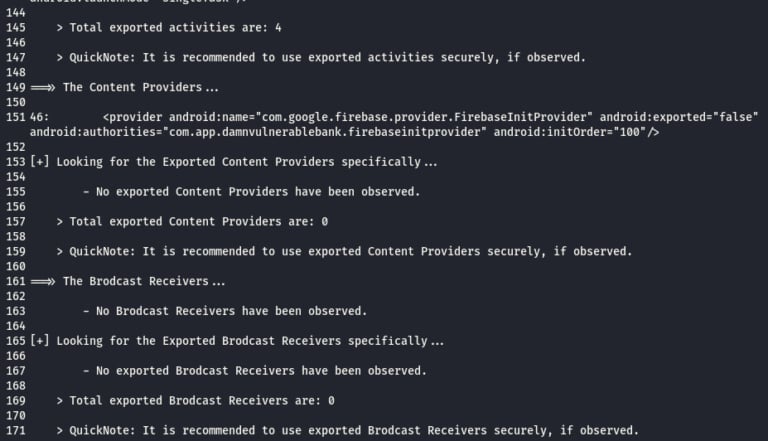Viewport: 768px width, 441px height.
Task: Click the arrow before 'The Content Providers'
Action: pyautogui.click(x=43, y=88)
